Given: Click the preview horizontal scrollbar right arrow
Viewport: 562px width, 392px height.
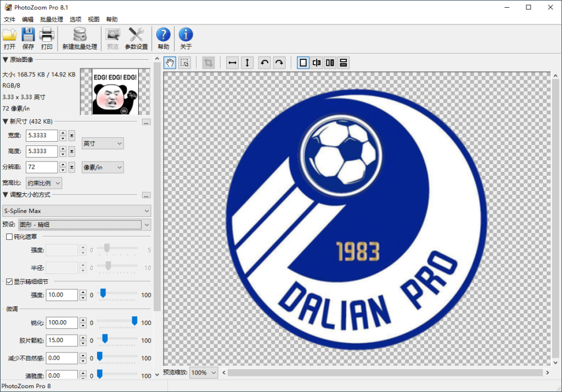Looking at the screenshot, I should pos(548,373).
